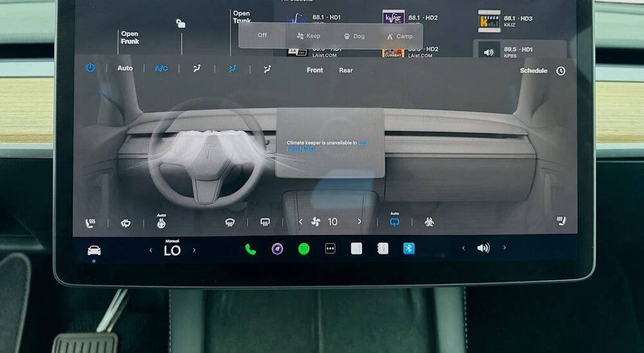
Task: Launch Spotify from the dock
Action: tap(304, 249)
